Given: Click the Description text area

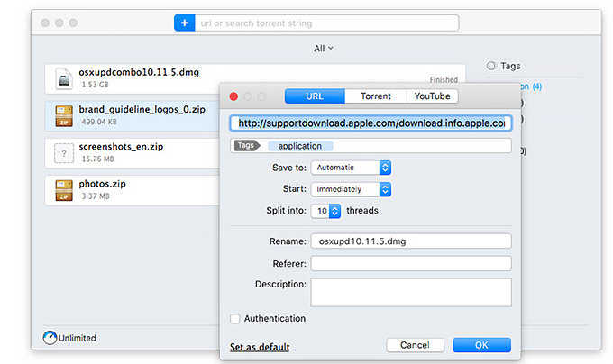Looking at the screenshot, I should (x=411, y=293).
